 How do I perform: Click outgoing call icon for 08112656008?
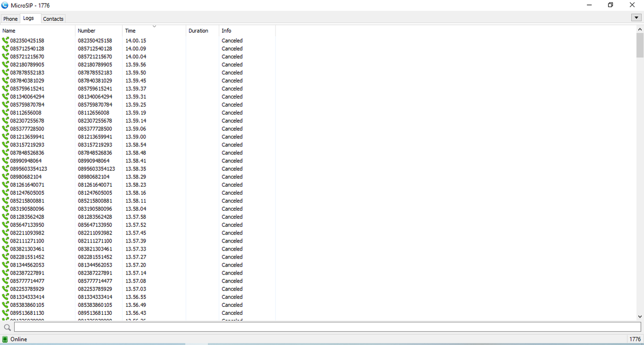coord(6,113)
